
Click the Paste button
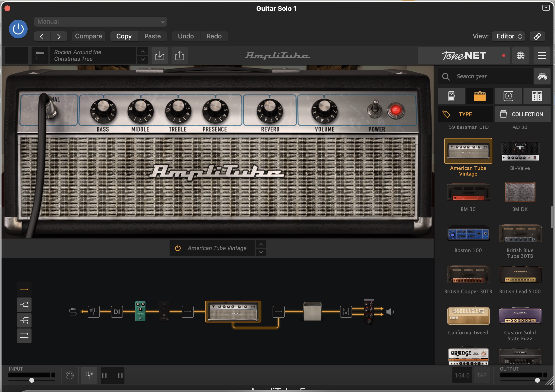(x=153, y=36)
